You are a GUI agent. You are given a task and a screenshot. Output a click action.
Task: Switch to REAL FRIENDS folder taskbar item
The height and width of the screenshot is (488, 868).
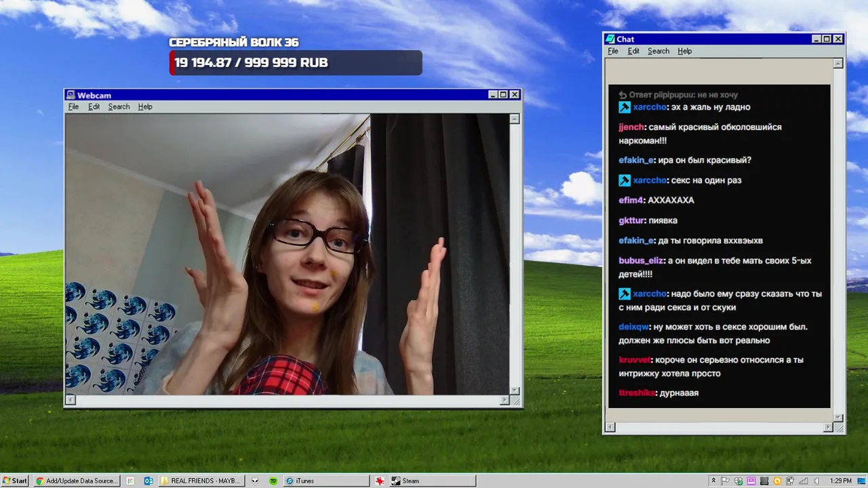pos(200,481)
